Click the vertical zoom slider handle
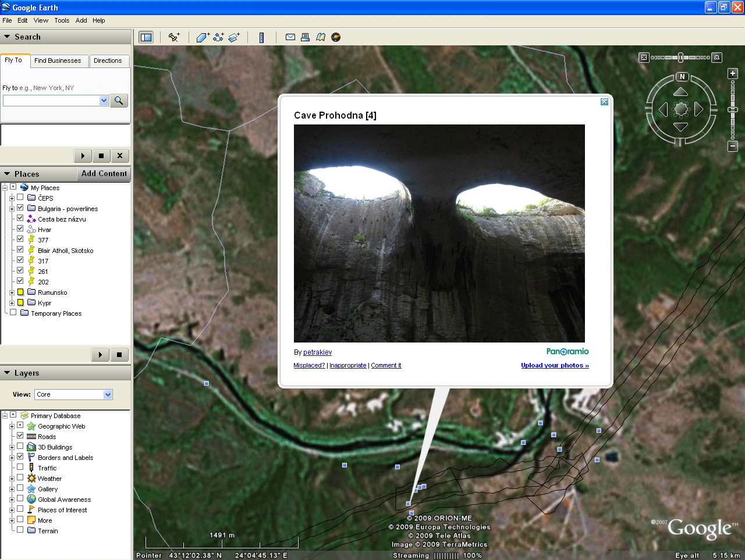The width and height of the screenshot is (745, 560). coord(733,109)
